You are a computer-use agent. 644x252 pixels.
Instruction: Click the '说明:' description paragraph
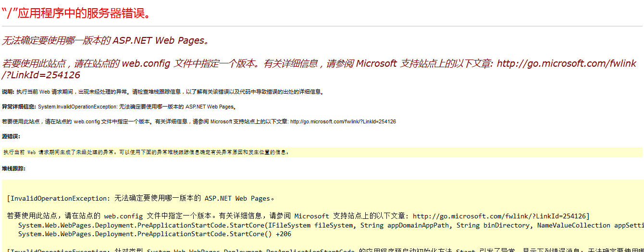[x=163, y=91]
